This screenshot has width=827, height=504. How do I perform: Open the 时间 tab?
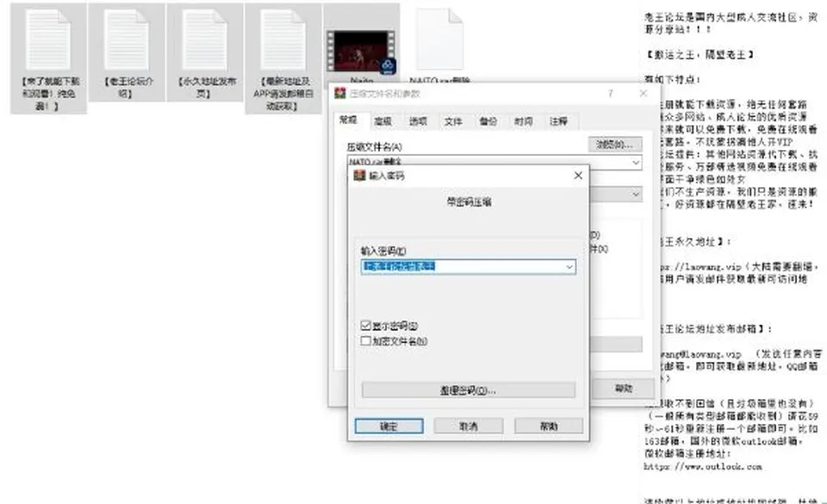[523, 121]
